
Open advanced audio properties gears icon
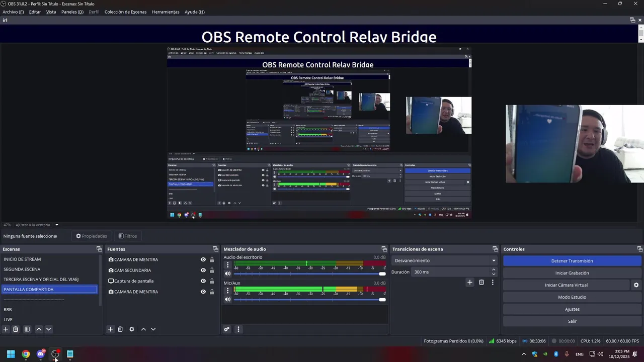coord(227,329)
